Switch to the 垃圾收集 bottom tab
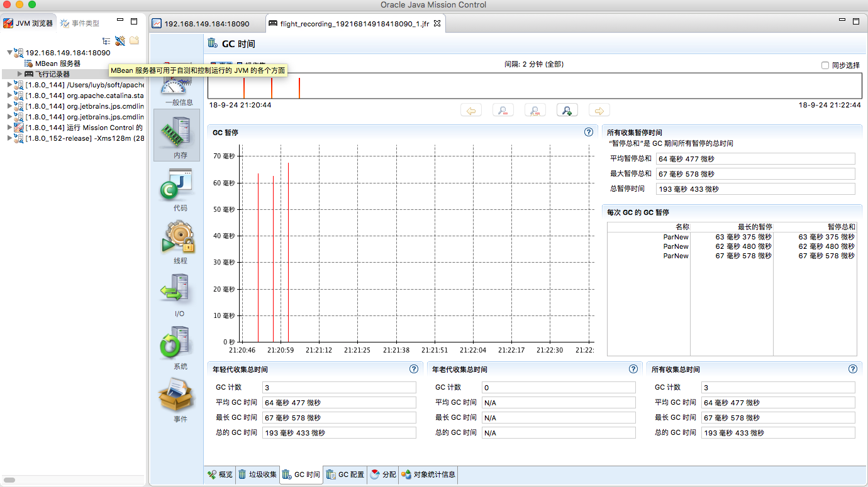The width and height of the screenshot is (868, 487). (x=257, y=474)
